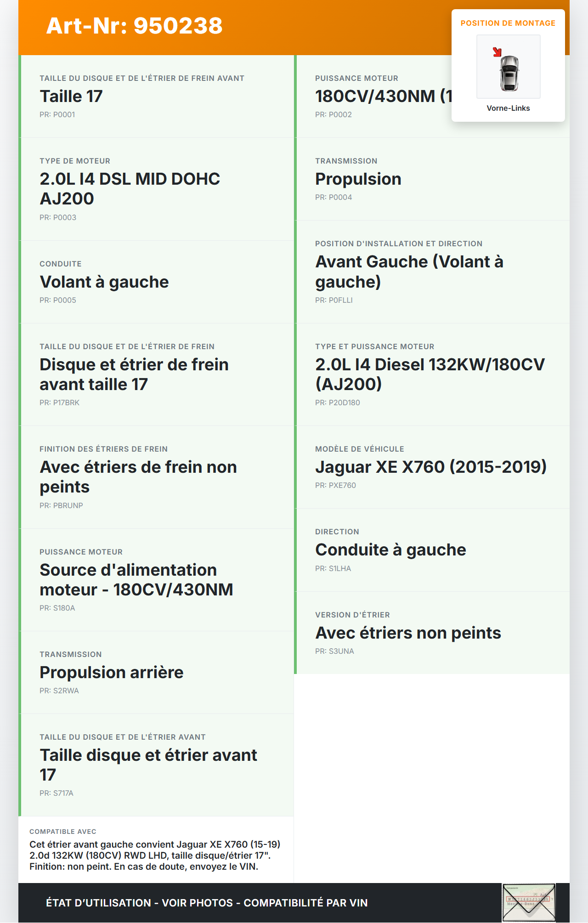Click the car mounting position diagram
The height and width of the screenshot is (923, 588).
(509, 67)
